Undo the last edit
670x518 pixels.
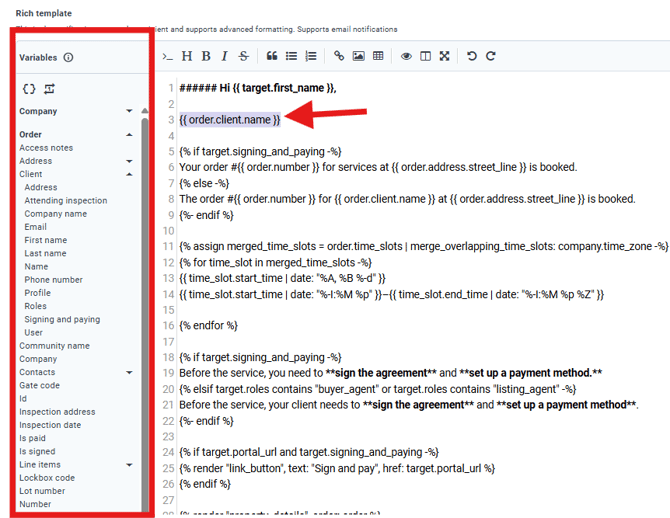(x=472, y=56)
